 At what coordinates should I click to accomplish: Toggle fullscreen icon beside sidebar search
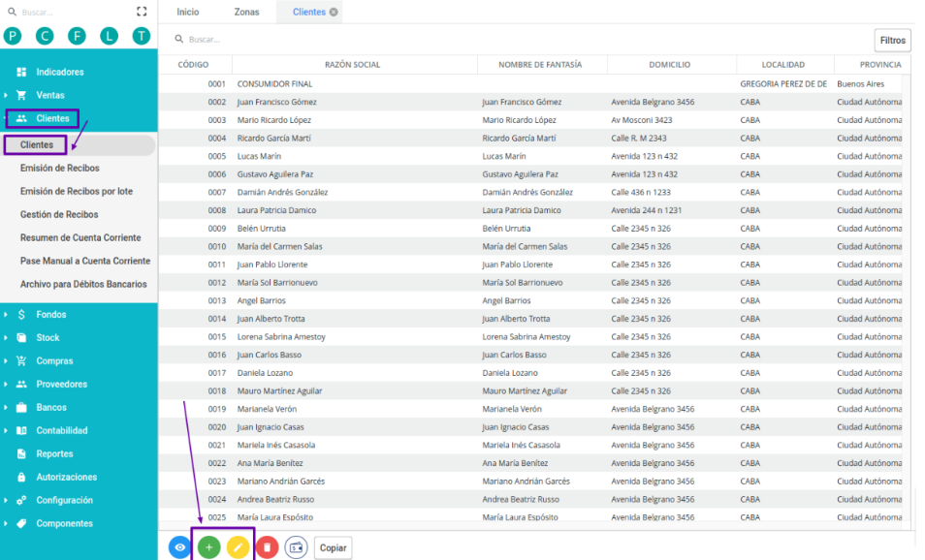[x=142, y=12]
